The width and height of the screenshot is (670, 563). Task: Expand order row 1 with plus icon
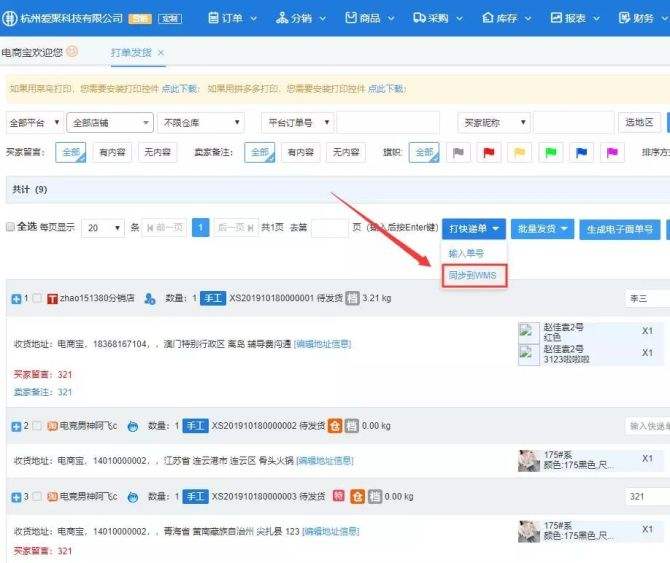pyautogui.click(x=16, y=299)
